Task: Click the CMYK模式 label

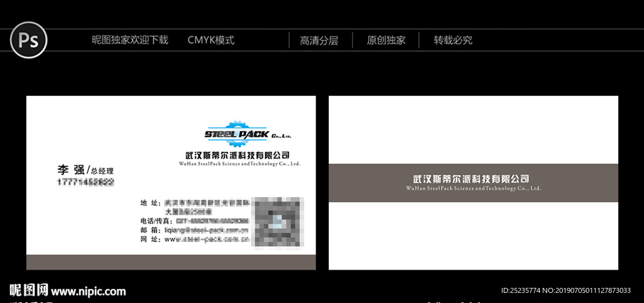Action: pyautogui.click(x=211, y=40)
